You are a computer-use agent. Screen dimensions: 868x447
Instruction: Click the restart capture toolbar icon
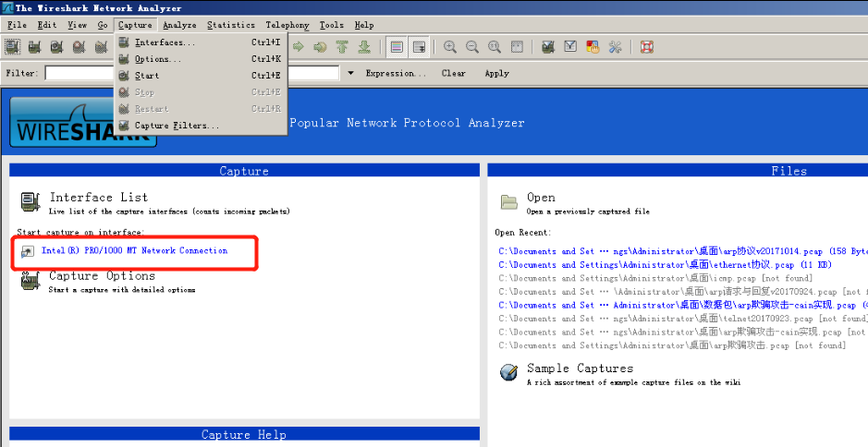click(x=102, y=47)
